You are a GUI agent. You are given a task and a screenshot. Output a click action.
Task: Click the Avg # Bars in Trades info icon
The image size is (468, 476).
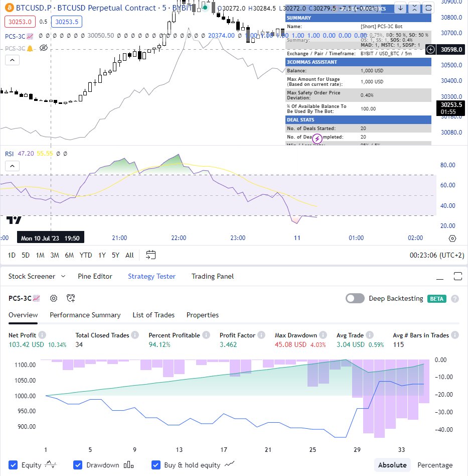point(454,335)
